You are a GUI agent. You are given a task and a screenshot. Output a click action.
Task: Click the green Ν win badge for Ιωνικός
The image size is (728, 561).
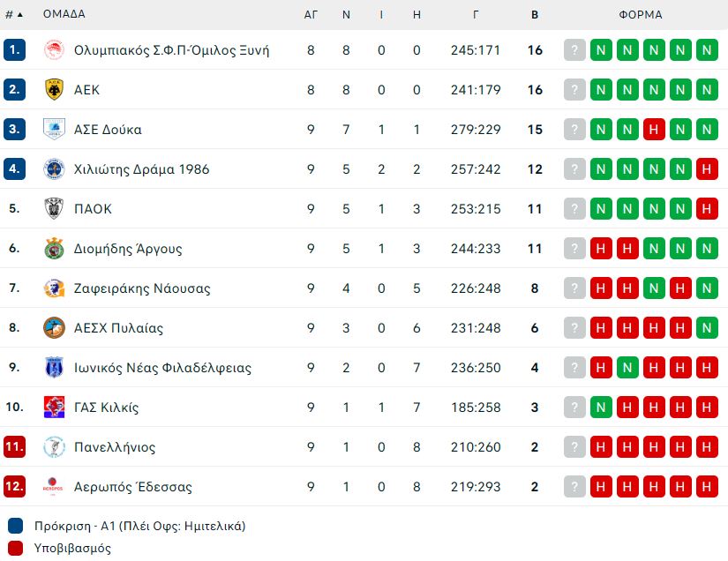point(627,367)
